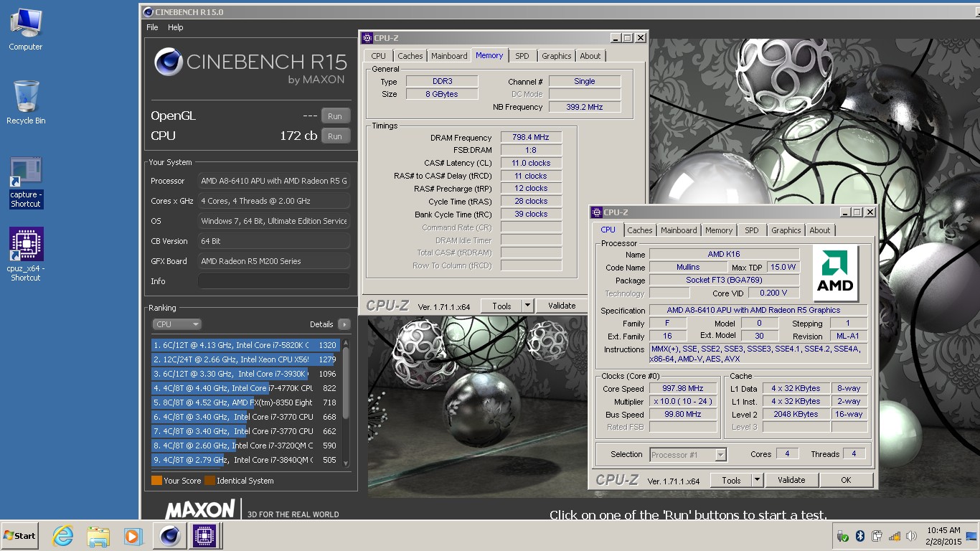The width and height of the screenshot is (980, 551).
Task: Click the Bluetooth tray icon
Action: coord(860,536)
